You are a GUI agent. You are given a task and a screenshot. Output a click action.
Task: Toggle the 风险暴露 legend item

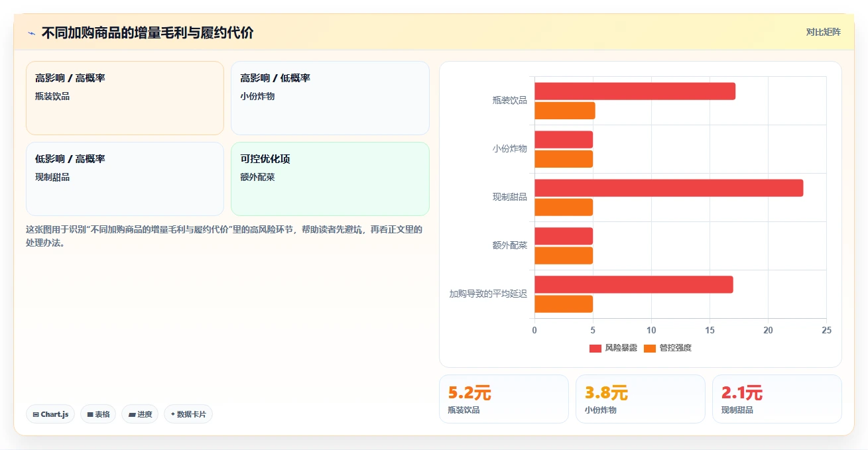(613, 348)
